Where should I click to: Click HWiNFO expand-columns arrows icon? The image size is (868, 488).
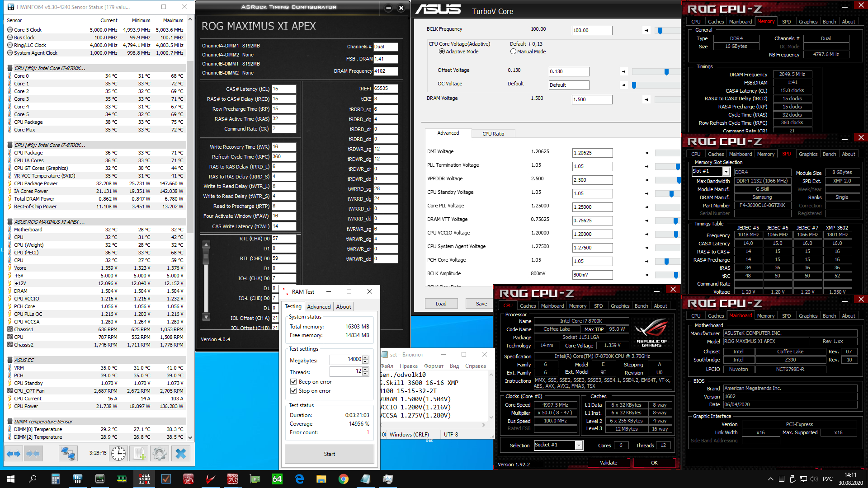click(x=14, y=454)
